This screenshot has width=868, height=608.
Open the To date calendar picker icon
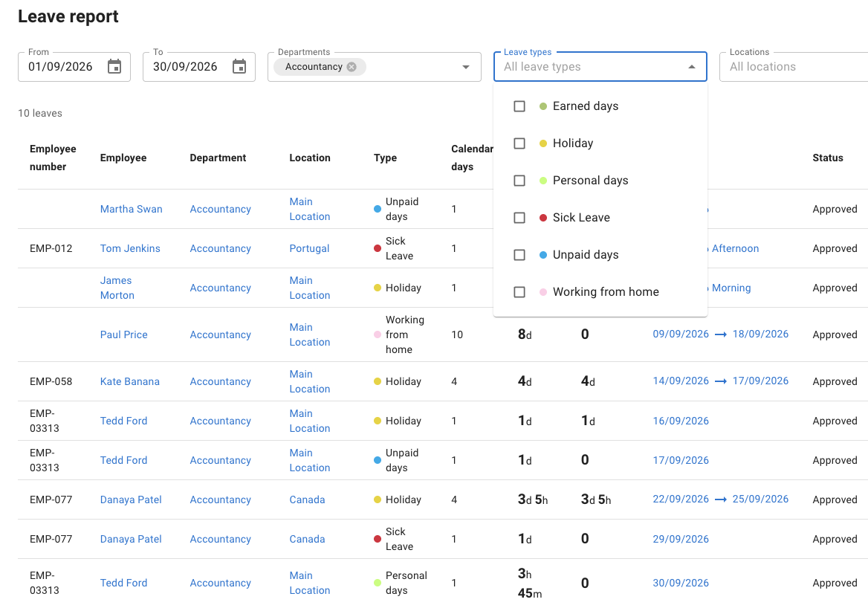click(x=239, y=66)
